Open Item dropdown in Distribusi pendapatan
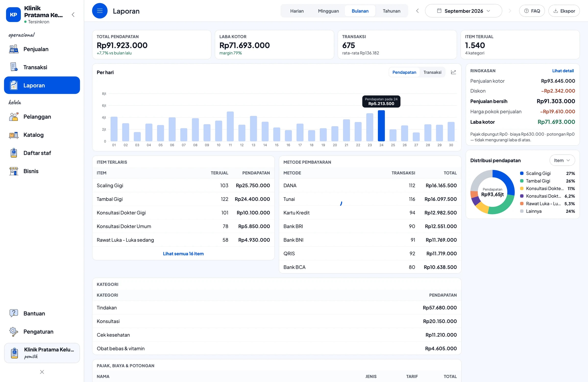 pyautogui.click(x=562, y=160)
